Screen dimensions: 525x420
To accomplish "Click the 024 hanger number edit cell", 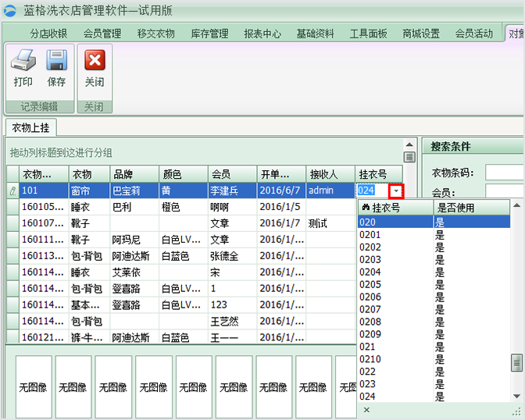I will [x=373, y=190].
